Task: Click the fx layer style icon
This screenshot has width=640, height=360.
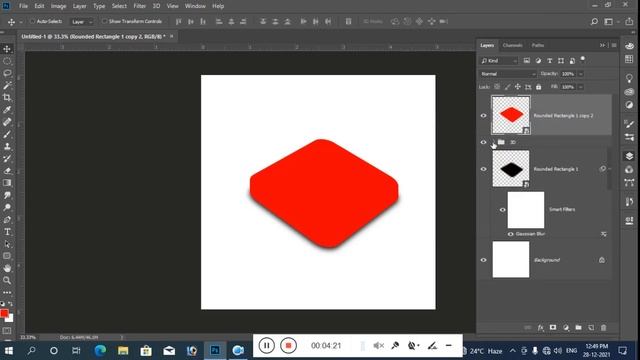Action: 540,328
